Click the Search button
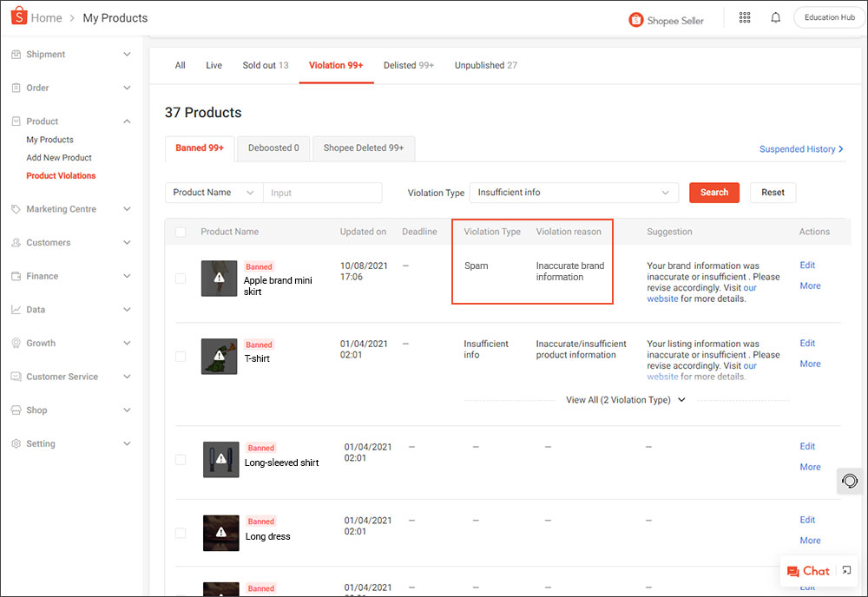Viewport: 868px width, 597px height. pyautogui.click(x=713, y=192)
